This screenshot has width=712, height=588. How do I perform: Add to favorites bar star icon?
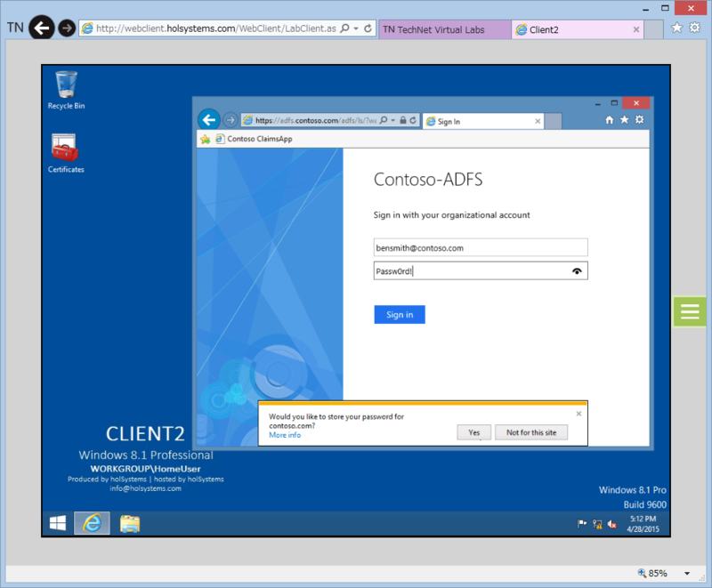[x=206, y=139]
